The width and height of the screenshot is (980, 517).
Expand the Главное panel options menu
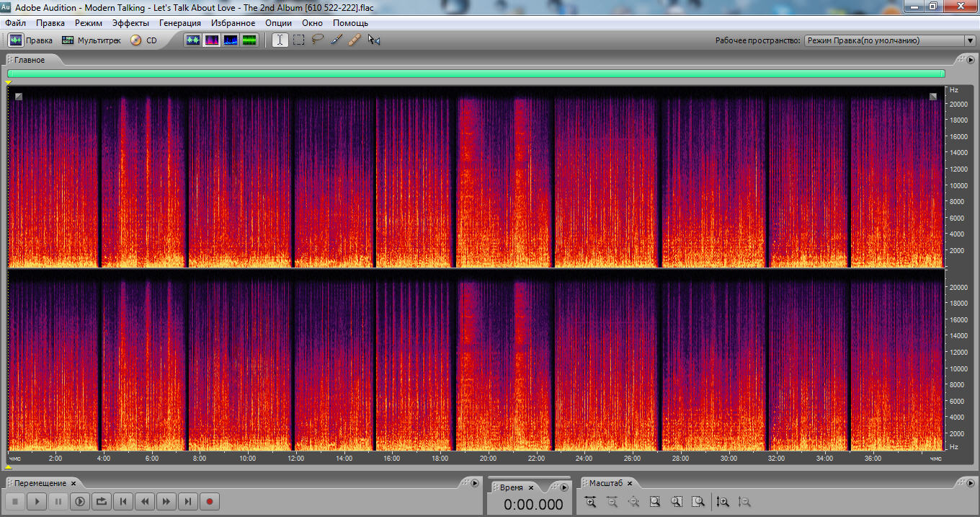(971, 60)
